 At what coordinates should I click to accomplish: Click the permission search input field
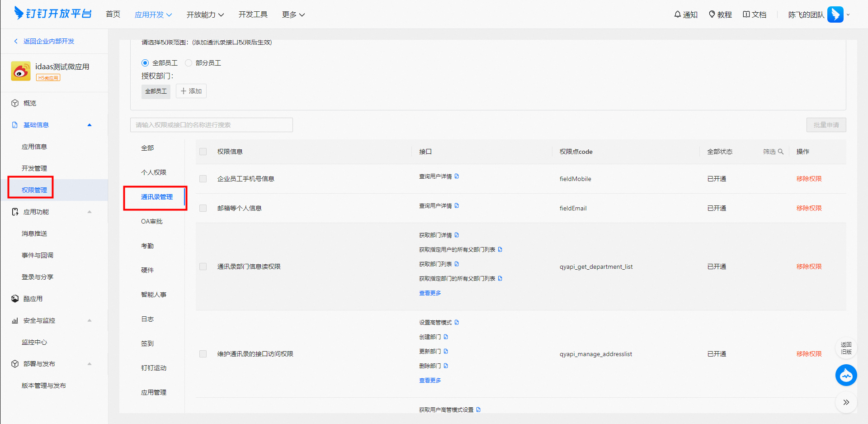[211, 125]
